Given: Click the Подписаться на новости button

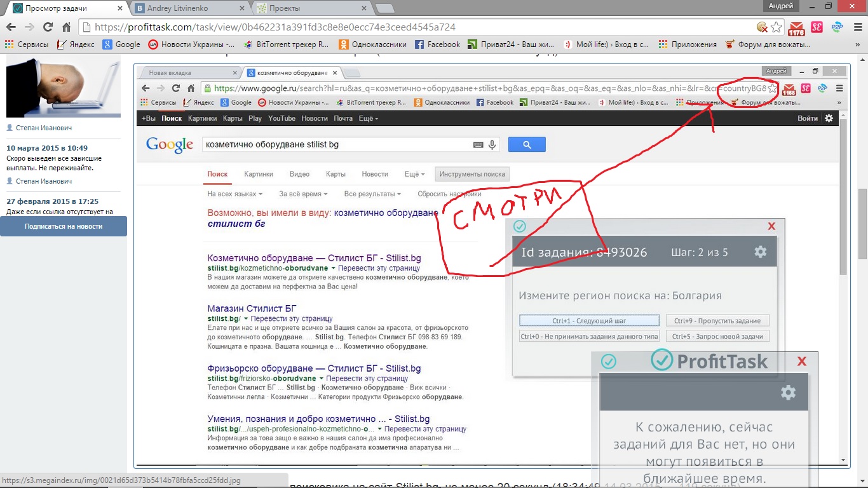Looking at the screenshot, I should point(64,226).
